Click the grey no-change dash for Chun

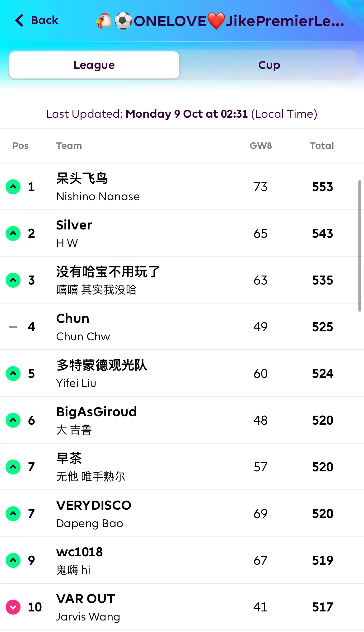(13, 327)
